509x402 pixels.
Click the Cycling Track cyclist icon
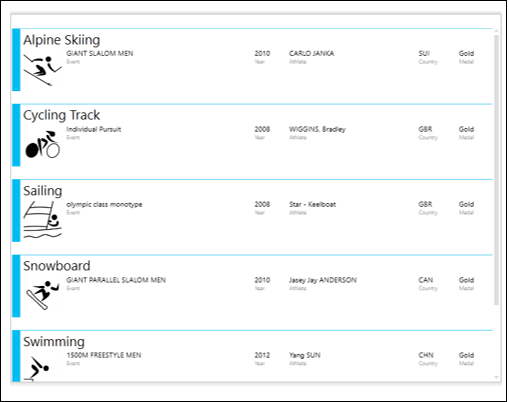(x=43, y=144)
